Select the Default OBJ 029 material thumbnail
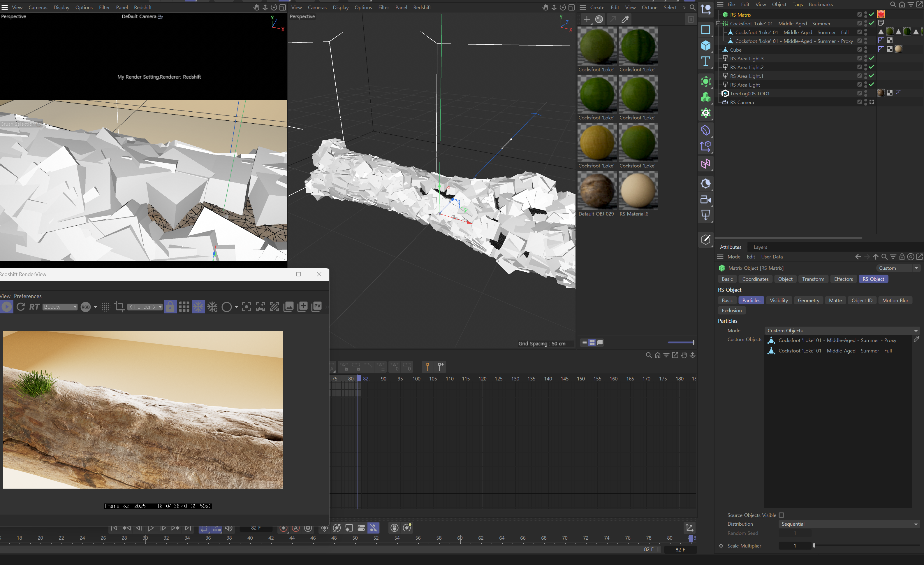Viewport: 924px width, 565px height. tap(597, 190)
